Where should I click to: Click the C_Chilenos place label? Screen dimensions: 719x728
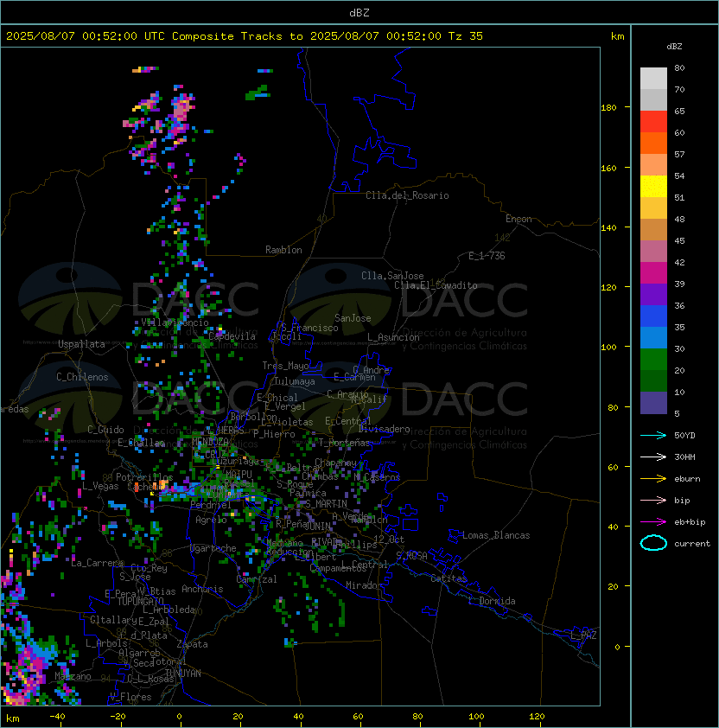click(82, 377)
